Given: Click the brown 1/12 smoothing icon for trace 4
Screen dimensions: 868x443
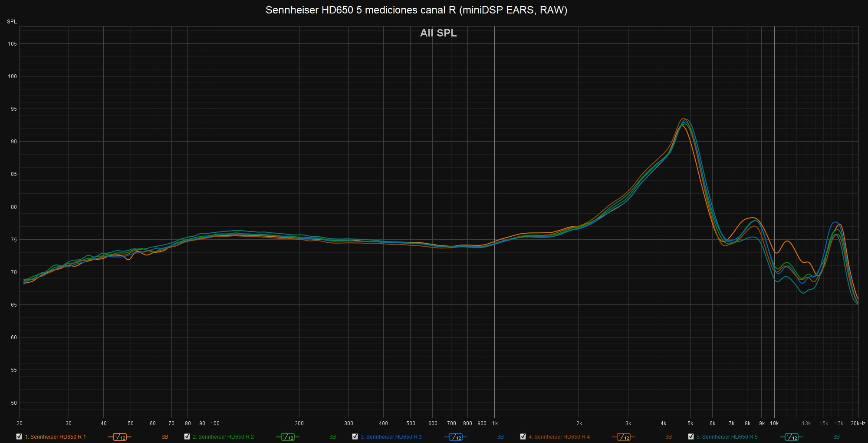Looking at the screenshot, I should tap(624, 437).
